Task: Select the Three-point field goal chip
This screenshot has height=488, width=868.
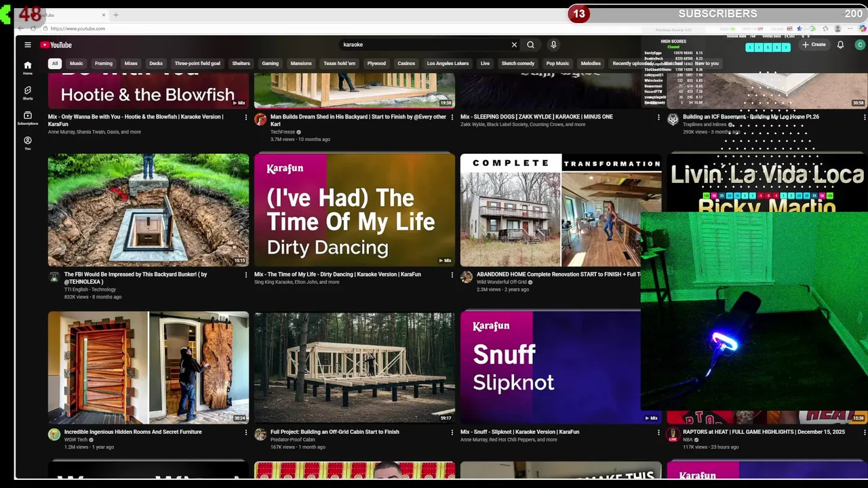Action: tap(197, 64)
